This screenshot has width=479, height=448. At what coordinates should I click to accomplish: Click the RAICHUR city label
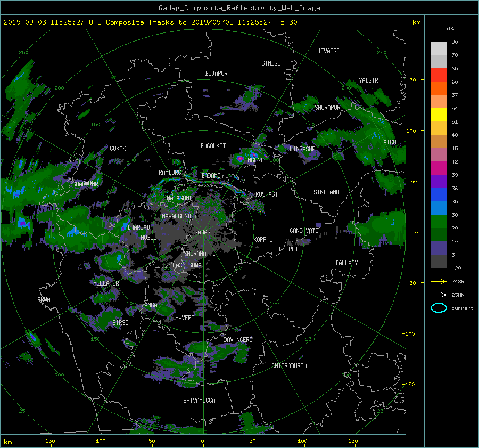click(x=391, y=142)
